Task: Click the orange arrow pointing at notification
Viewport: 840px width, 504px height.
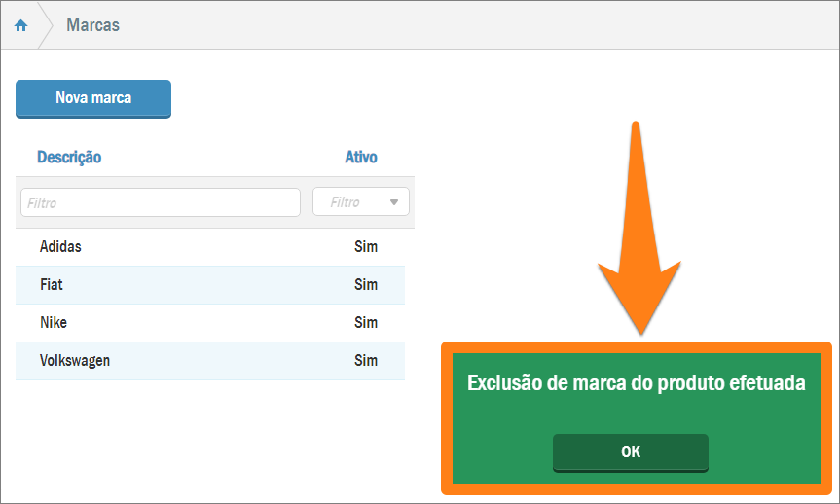Action: tap(637, 243)
